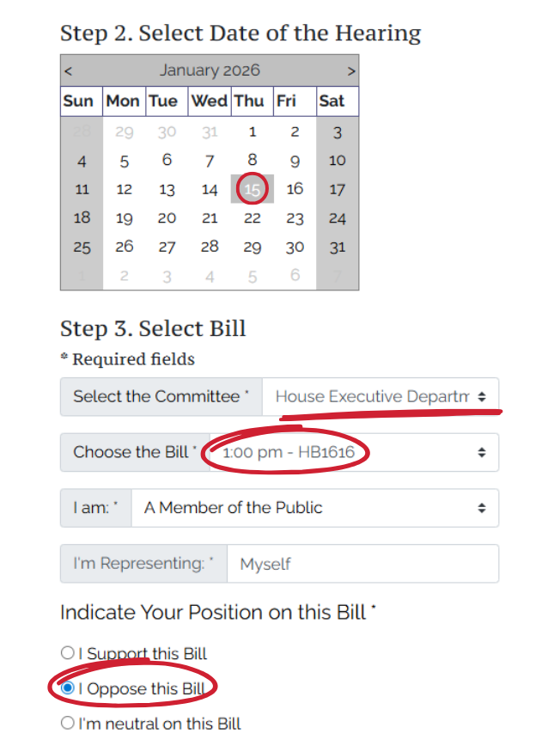560x752 pixels.
Task: Pick January 12 in the calendar
Action: 125,189
